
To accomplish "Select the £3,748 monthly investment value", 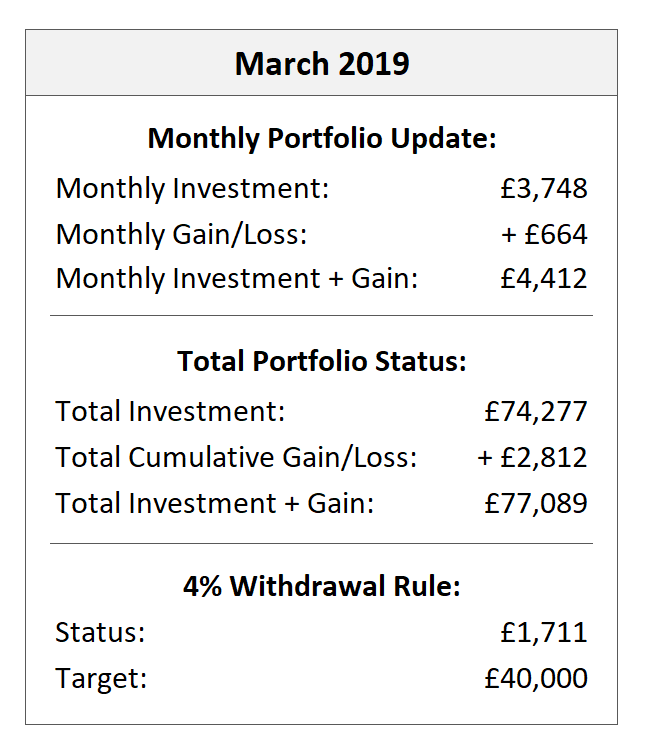I will point(543,188).
